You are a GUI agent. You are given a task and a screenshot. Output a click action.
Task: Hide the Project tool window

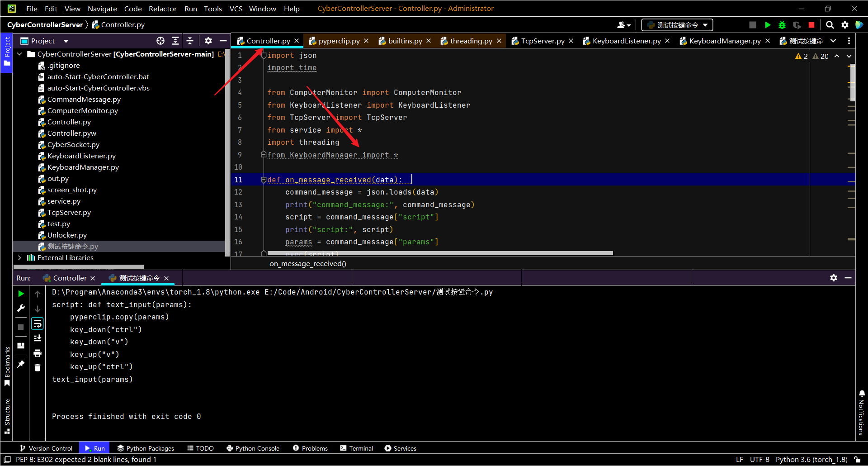[223, 41]
